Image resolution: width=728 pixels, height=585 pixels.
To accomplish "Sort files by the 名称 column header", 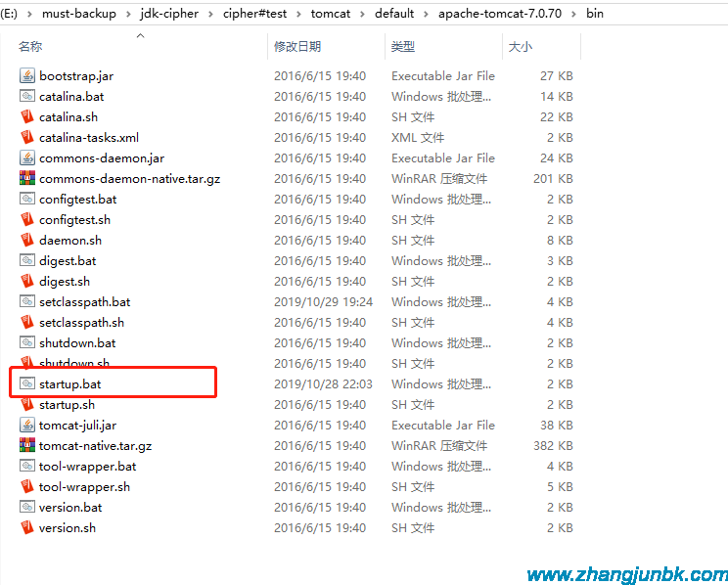I will (30, 46).
